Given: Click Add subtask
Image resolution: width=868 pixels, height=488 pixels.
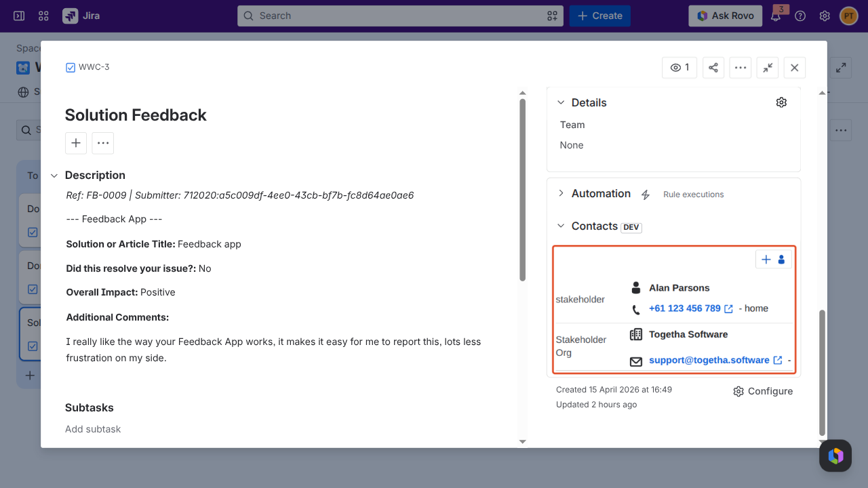Looking at the screenshot, I should coord(93,429).
